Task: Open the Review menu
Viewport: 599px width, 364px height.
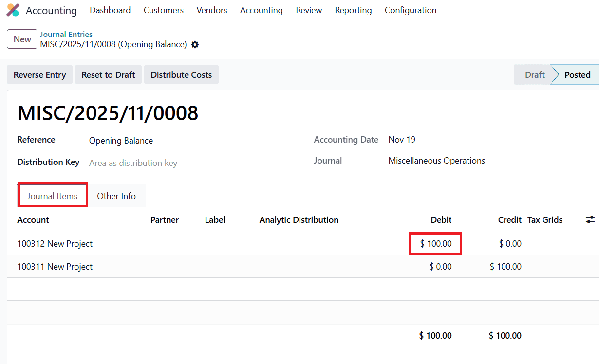Action: [309, 10]
